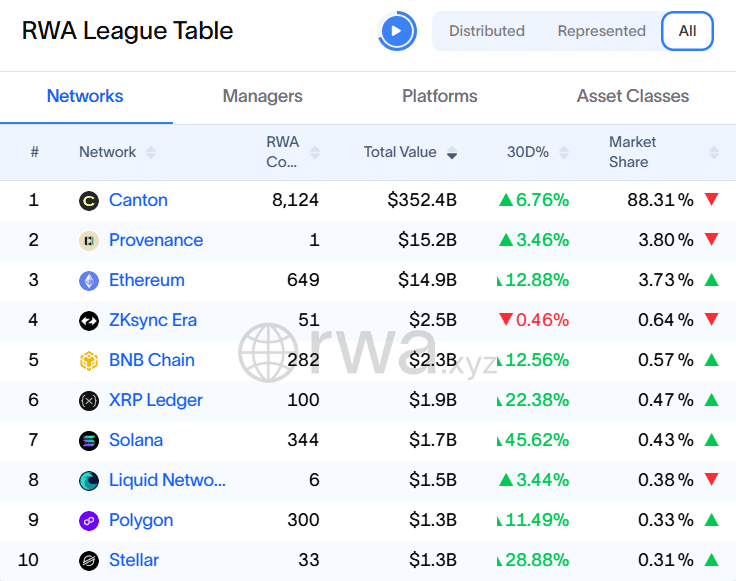736x581 pixels.
Task: Switch to the Represented view option
Action: [601, 31]
